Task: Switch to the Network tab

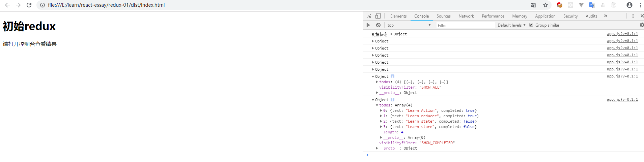Action: pos(466,16)
